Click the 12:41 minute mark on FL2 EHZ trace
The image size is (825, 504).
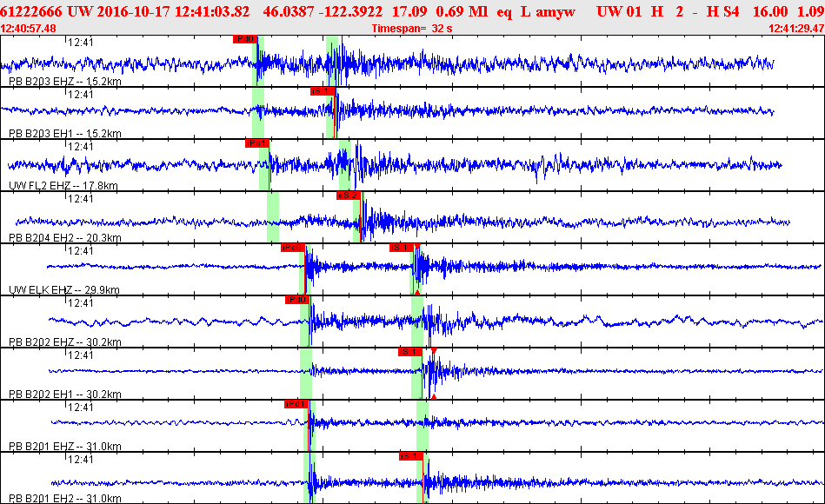click(x=81, y=147)
